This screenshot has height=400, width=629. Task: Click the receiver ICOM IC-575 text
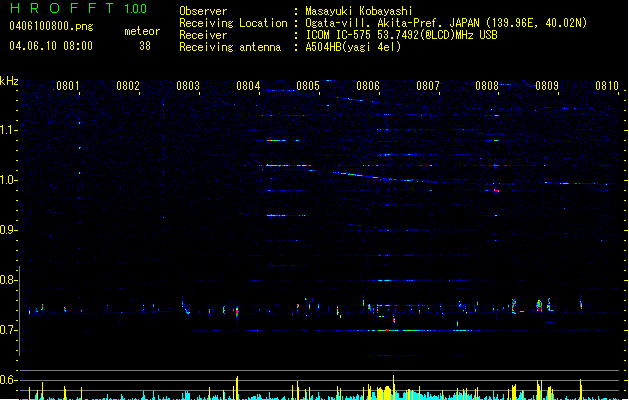click(x=401, y=35)
